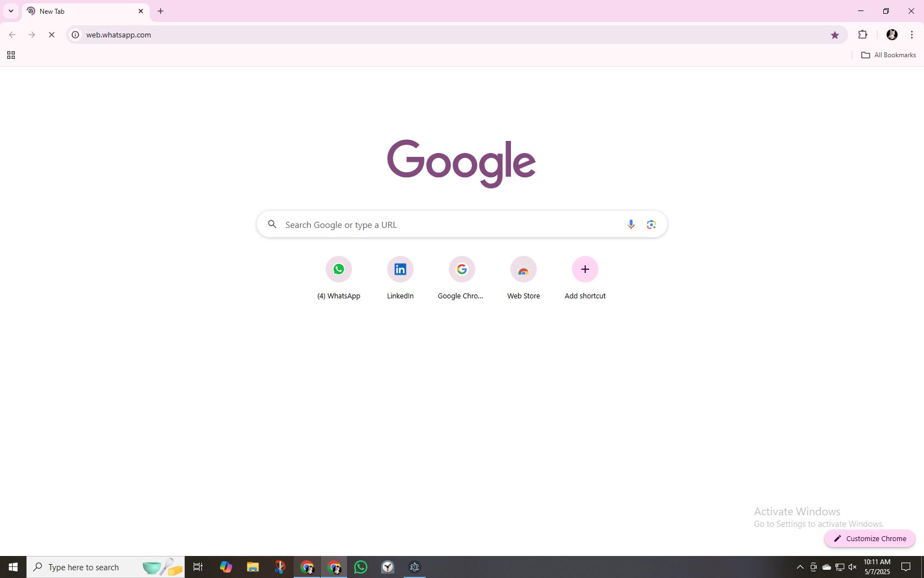
Task: Click the Add shortcut plus button
Action: click(585, 269)
